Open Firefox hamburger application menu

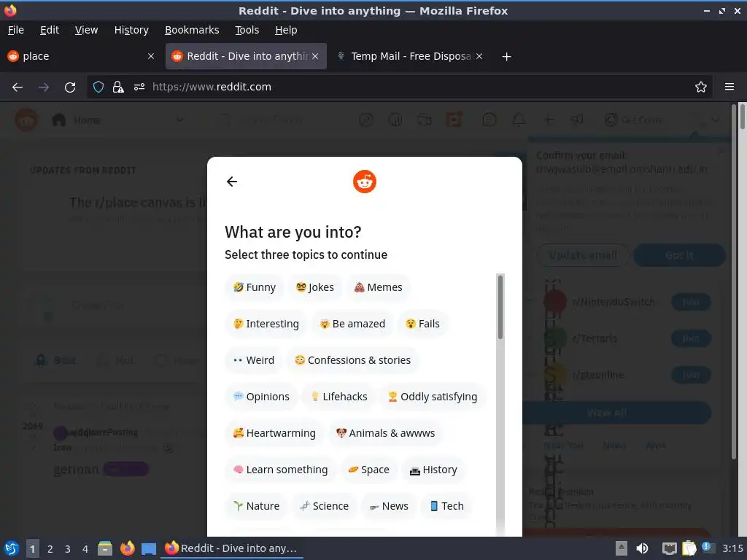729,87
